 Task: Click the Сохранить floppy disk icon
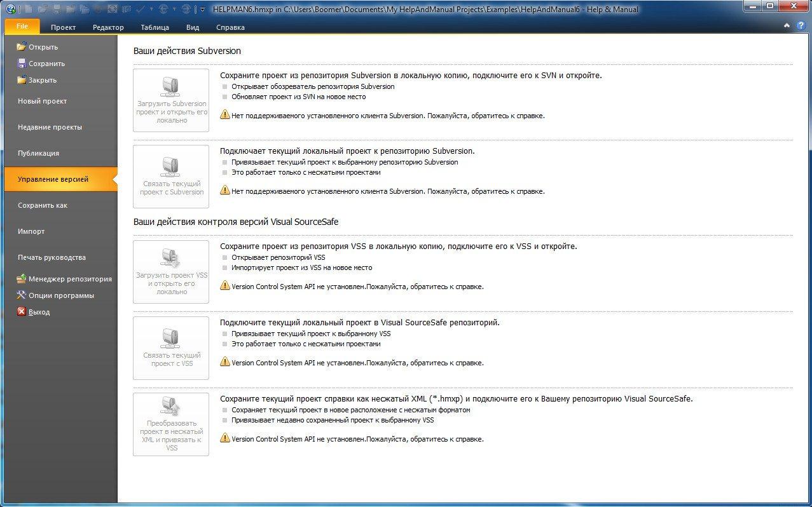coord(22,64)
